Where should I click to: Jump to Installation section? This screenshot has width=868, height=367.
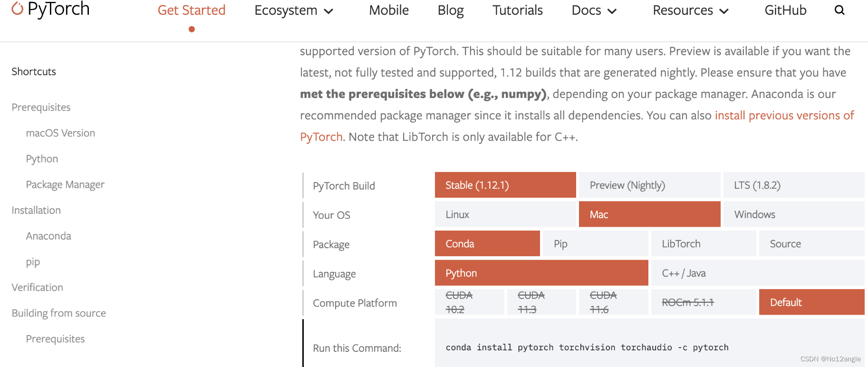click(x=36, y=210)
